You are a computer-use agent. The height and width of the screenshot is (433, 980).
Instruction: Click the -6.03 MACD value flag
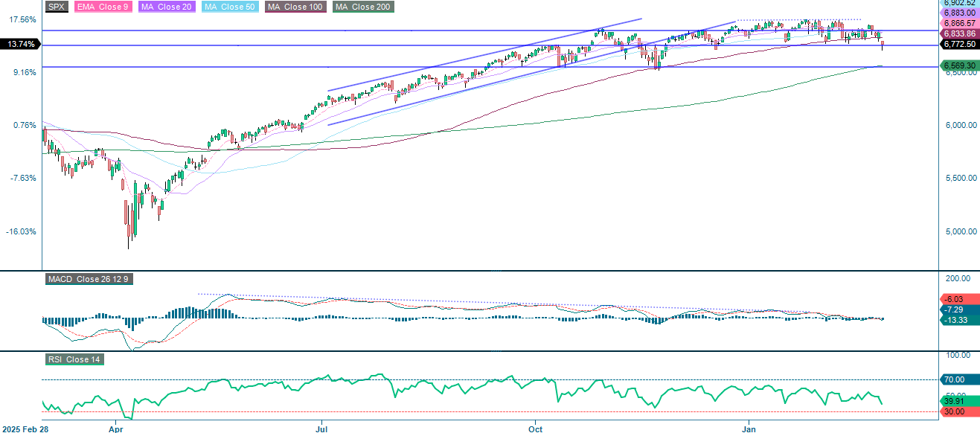pos(958,301)
